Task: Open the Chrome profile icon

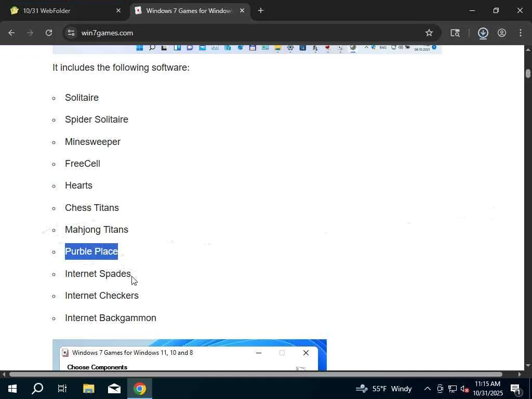Action: (x=502, y=33)
